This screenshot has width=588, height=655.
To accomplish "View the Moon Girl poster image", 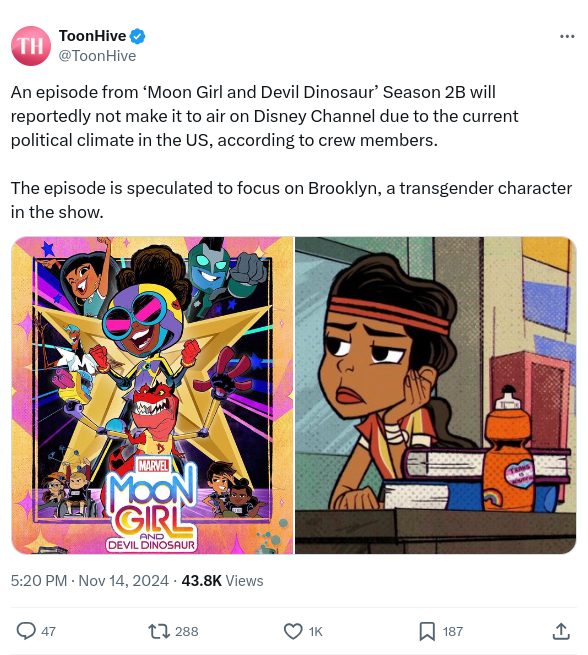I will point(152,395).
